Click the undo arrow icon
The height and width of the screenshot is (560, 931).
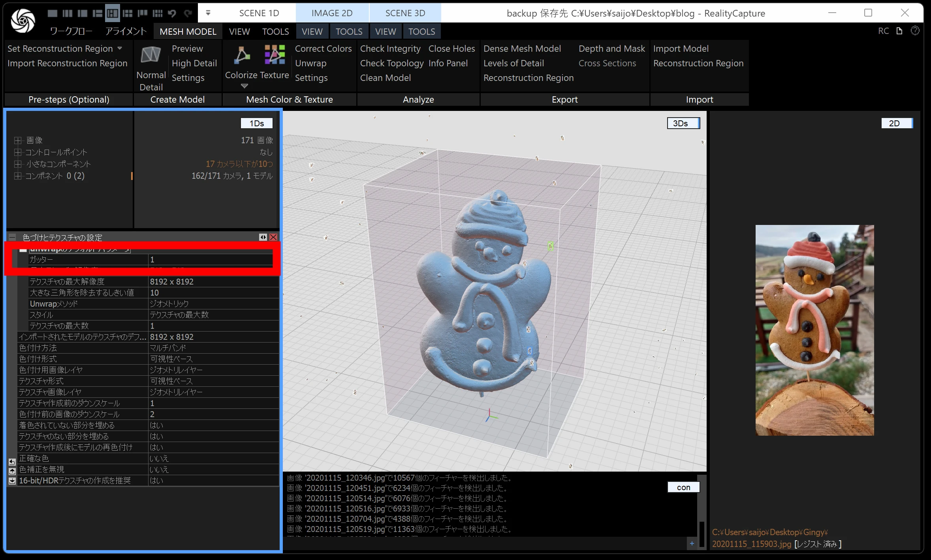pyautogui.click(x=172, y=13)
